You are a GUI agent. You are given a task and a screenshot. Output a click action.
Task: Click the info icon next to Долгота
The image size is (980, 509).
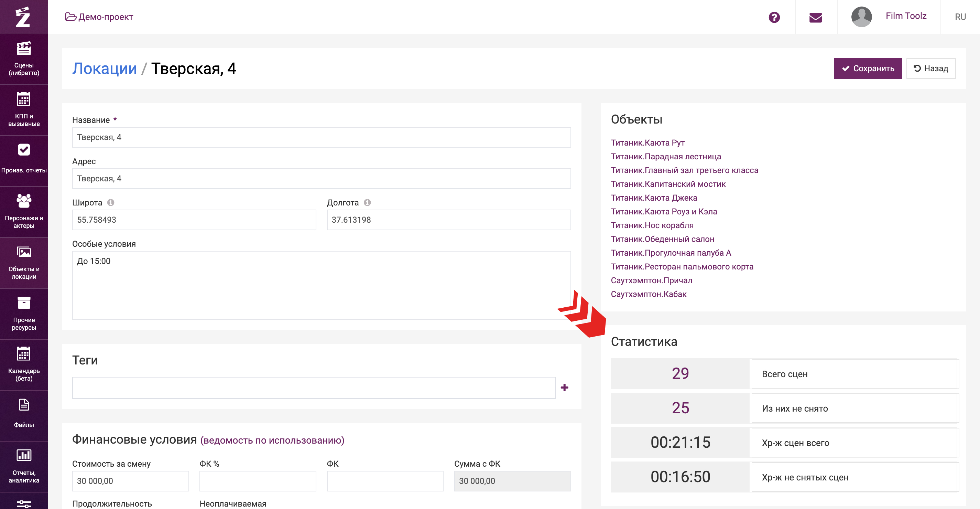(367, 203)
